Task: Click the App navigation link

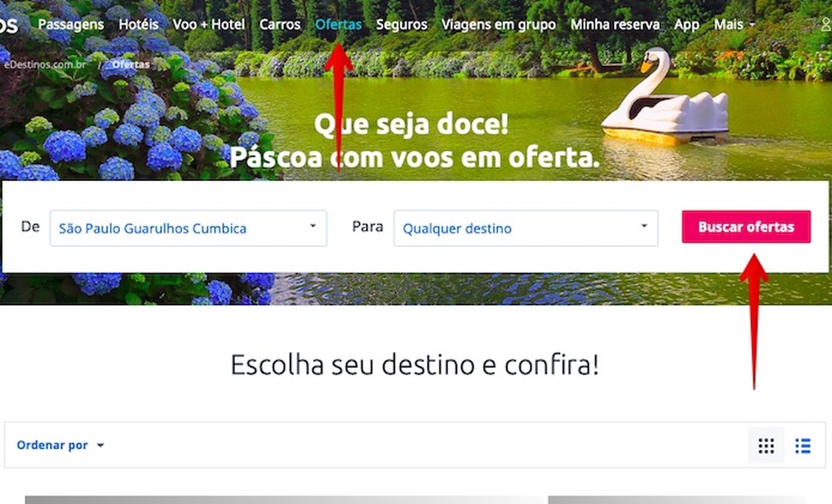Action: pos(687,25)
